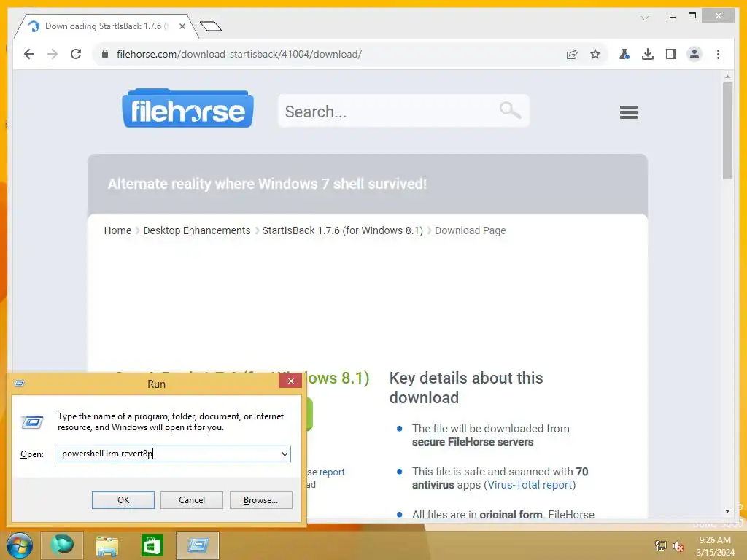Click the scrollbar up arrow

[x=727, y=76]
